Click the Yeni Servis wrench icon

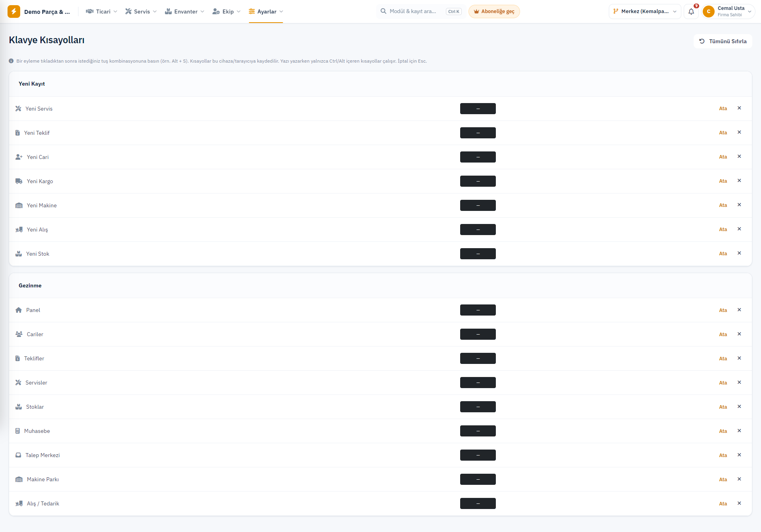18,109
